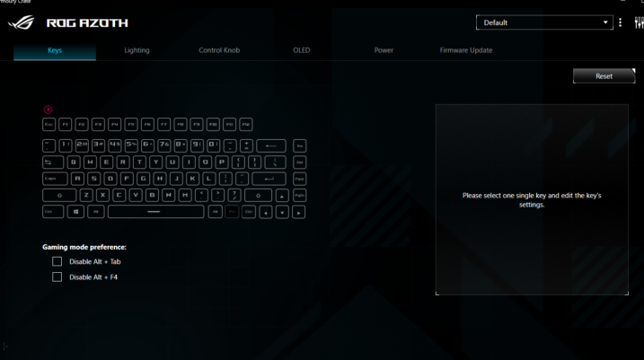Select the Backspace key on the keyboard

[x=271, y=145]
